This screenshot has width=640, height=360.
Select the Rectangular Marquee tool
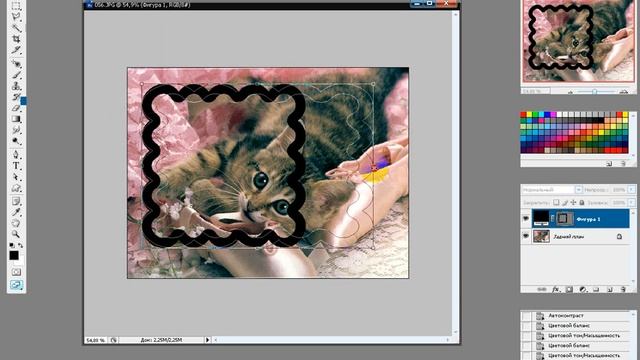point(16,6)
